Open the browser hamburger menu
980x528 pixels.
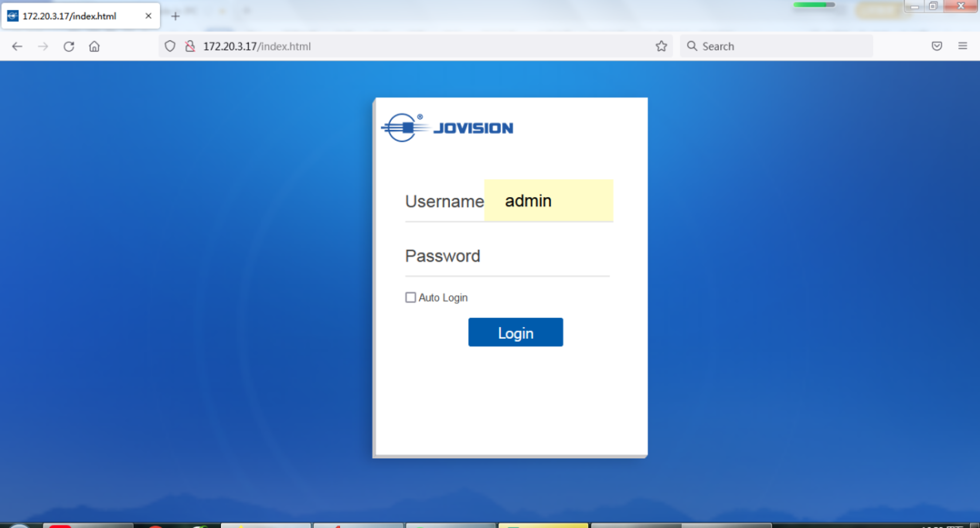coord(962,46)
